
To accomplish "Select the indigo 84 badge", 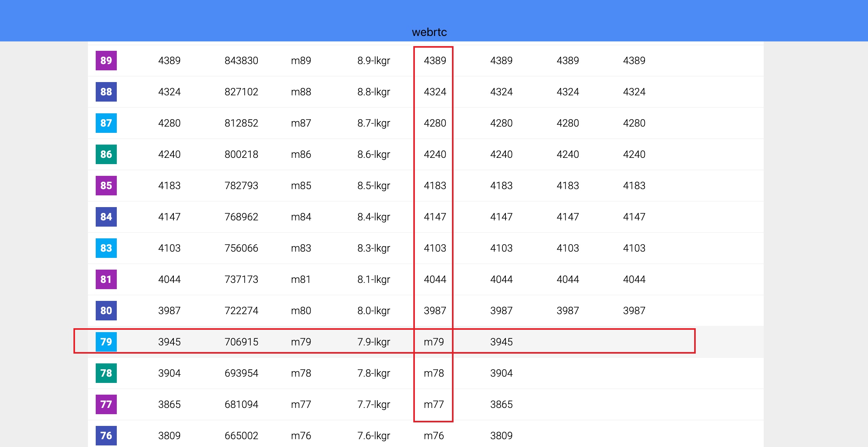I will (x=106, y=217).
